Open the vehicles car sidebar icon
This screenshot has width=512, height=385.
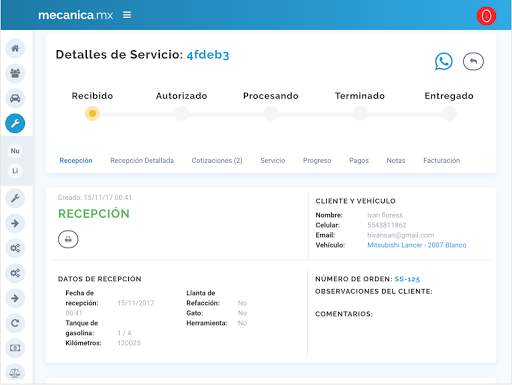[15, 98]
